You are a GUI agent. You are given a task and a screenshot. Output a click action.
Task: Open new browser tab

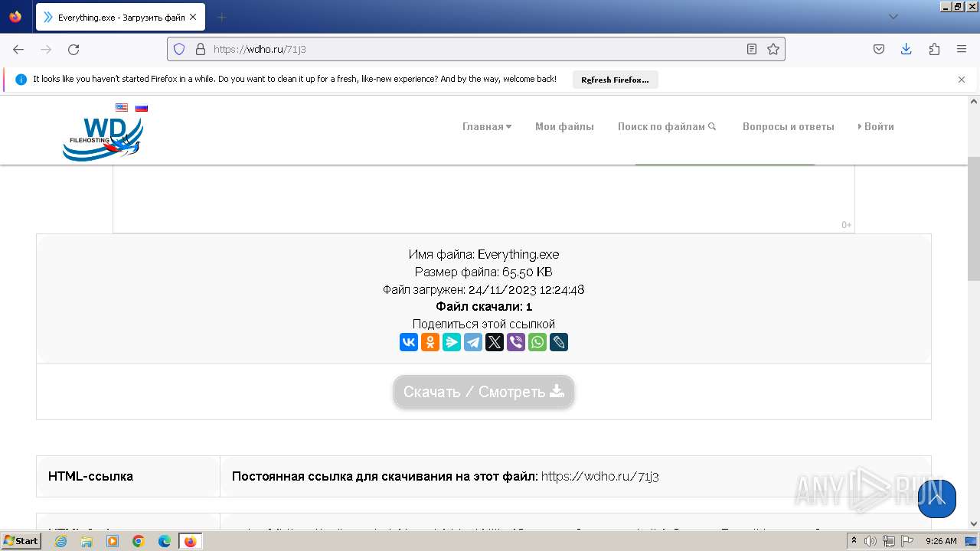coord(222,17)
